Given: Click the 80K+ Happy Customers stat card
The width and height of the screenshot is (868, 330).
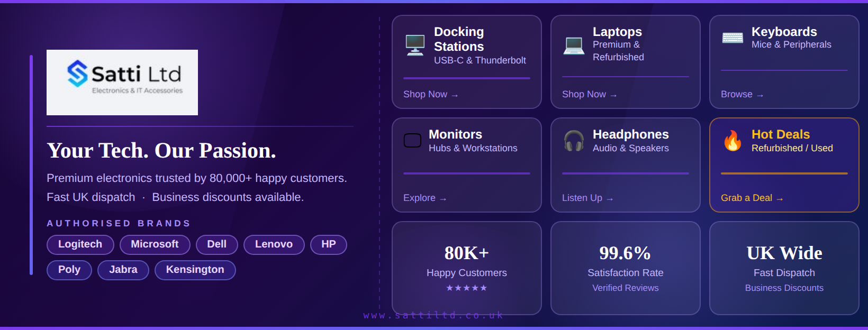Looking at the screenshot, I should [x=467, y=268].
